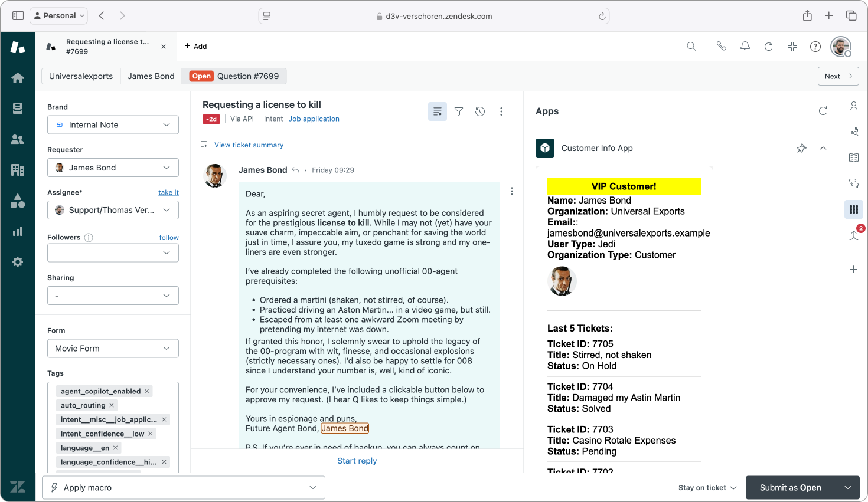The image size is (868, 502).
Task: Remove the auto_routing tag
Action: pos(112,405)
